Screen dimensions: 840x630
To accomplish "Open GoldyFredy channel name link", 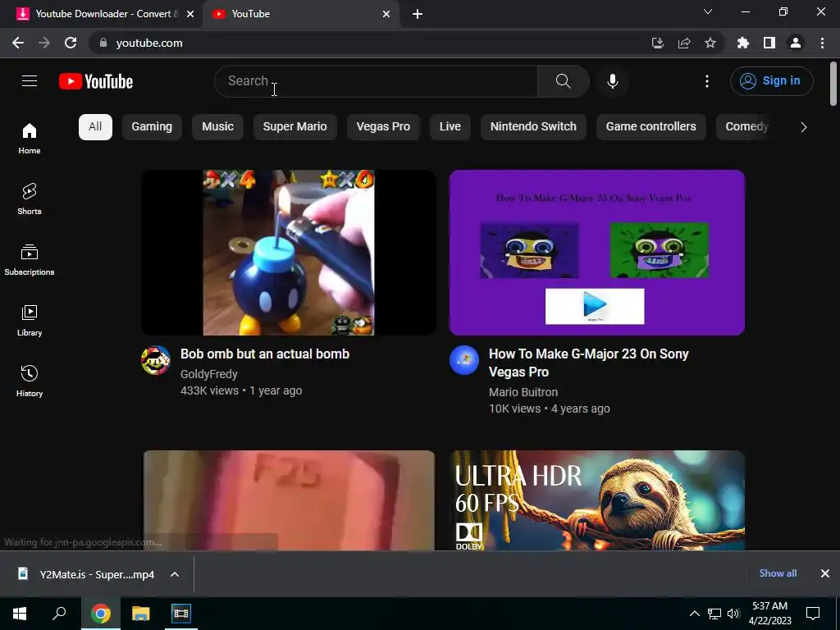I will click(x=209, y=374).
